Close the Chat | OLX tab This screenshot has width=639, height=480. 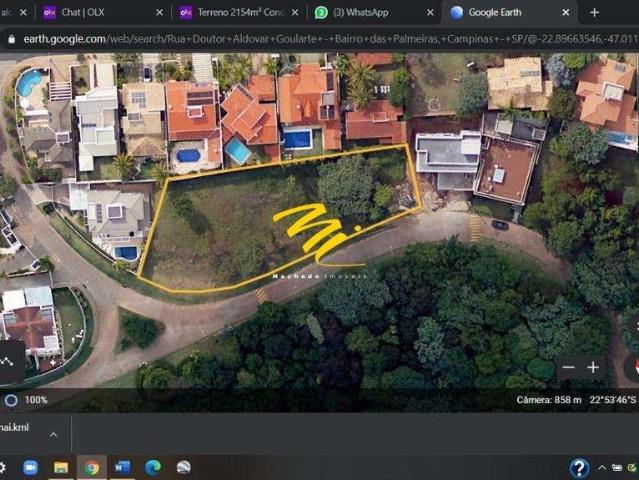159,13
